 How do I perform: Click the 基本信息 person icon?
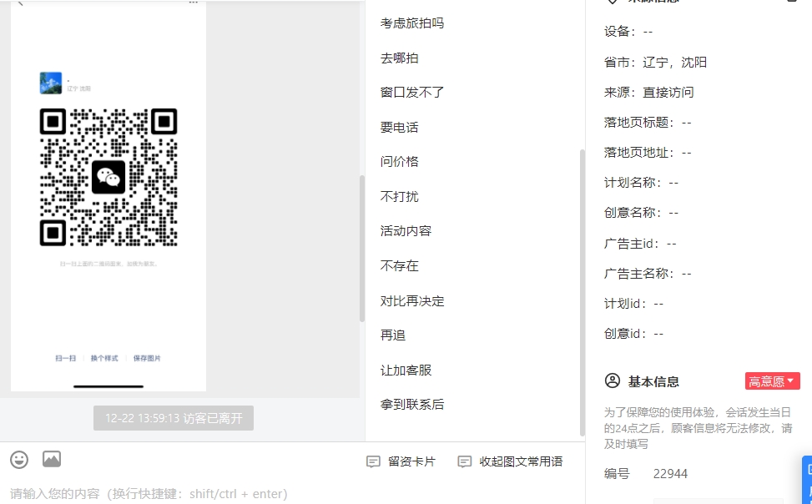click(x=612, y=381)
